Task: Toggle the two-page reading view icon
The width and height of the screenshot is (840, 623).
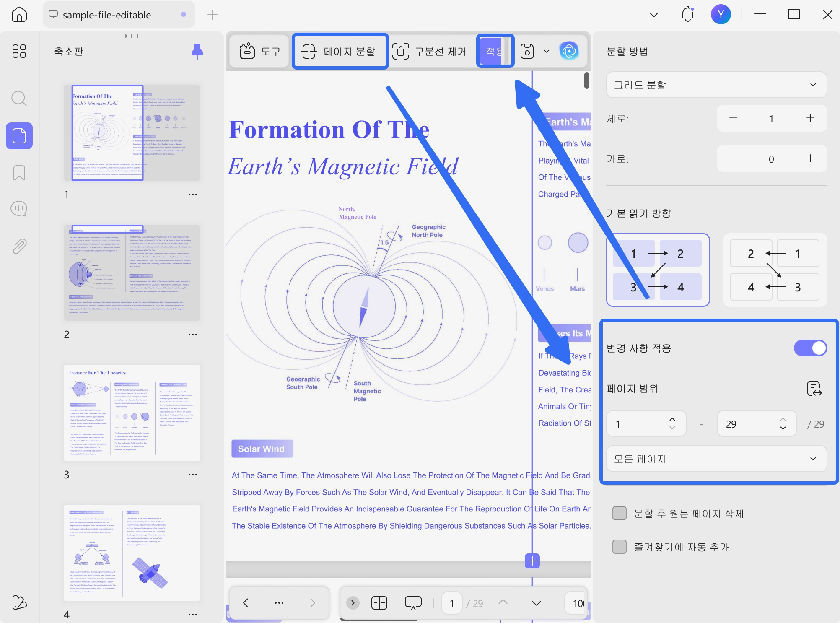Action: click(x=379, y=603)
